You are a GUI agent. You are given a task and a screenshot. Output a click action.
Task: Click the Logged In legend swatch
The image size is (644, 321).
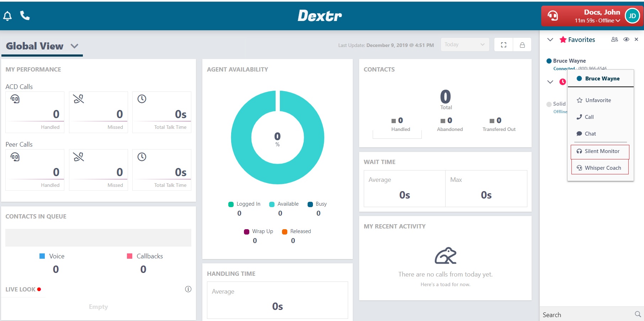point(231,204)
